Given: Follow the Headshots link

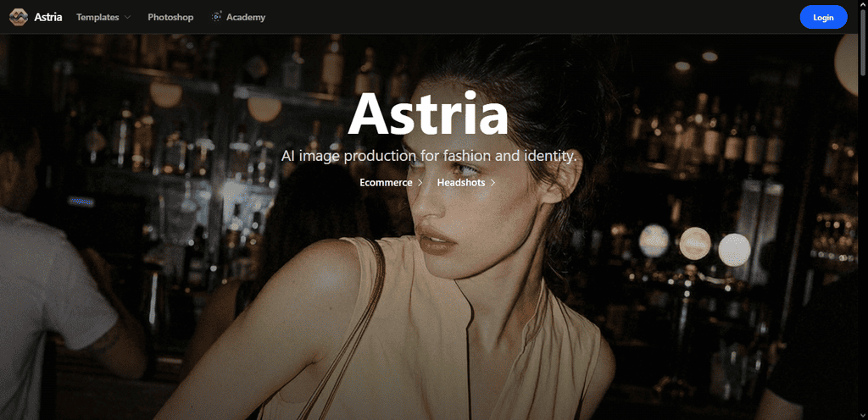Looking at the screenshot, I should coord(466,182).
